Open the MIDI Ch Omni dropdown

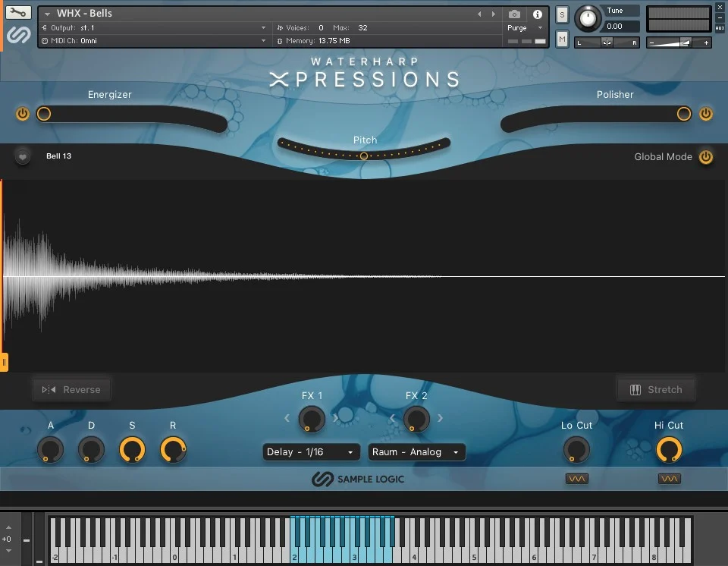pyautogui.click(x=153, y=41)
